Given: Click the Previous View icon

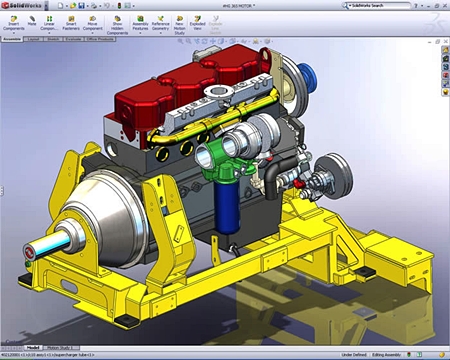Looking at the screenshot, I should coord(197,41).
